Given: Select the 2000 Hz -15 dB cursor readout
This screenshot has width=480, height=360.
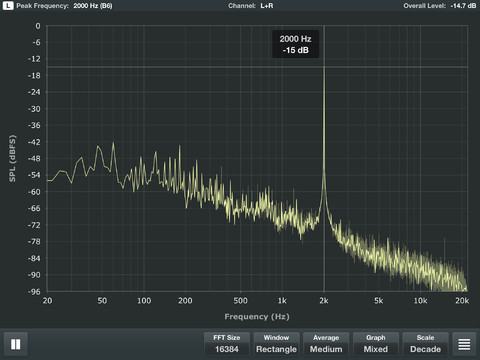Looking at the screenshot, I should pyautogui.click(x=296, y=44).
